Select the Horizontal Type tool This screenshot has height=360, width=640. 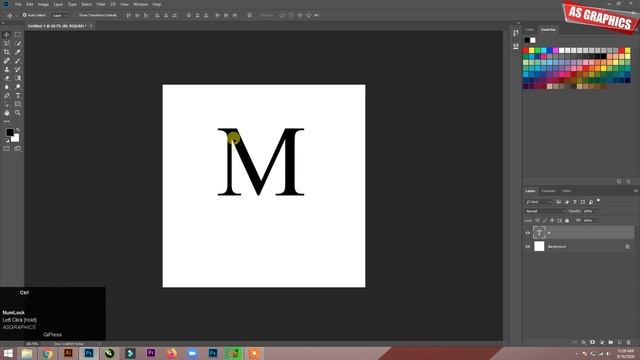point(18,96)
